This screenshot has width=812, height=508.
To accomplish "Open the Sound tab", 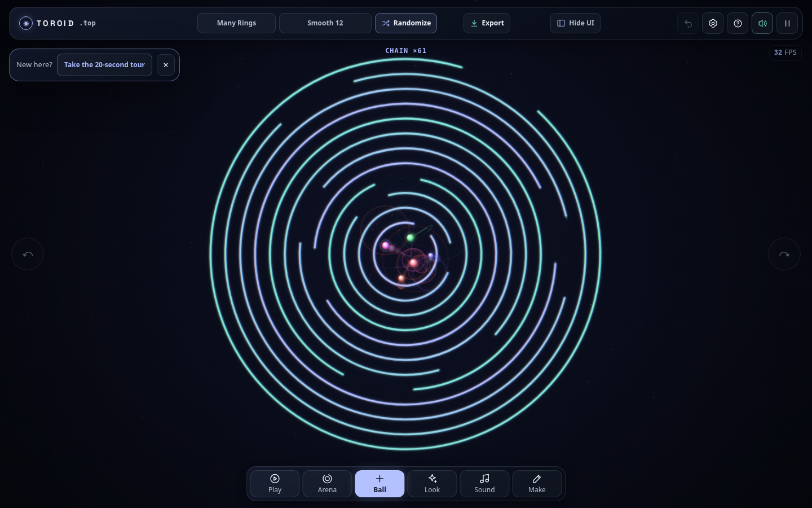I will (484, 484).
